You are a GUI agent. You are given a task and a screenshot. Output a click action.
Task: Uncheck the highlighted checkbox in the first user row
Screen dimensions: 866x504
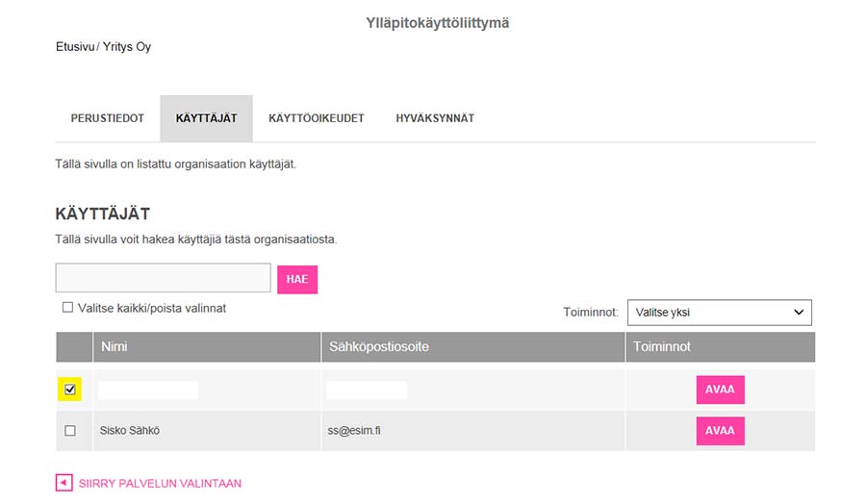pos(70,390)
